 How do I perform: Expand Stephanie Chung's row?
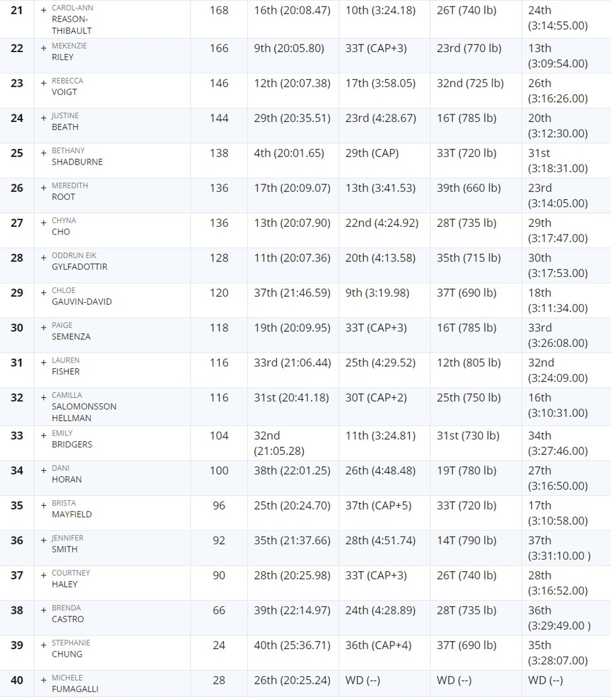click(x=43, y=645)
